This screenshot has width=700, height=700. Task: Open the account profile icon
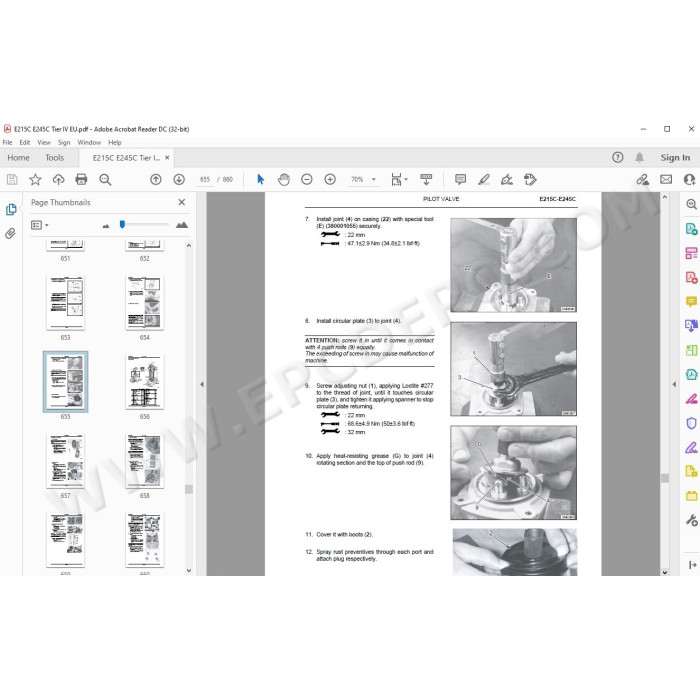click(x=690, y=179)
